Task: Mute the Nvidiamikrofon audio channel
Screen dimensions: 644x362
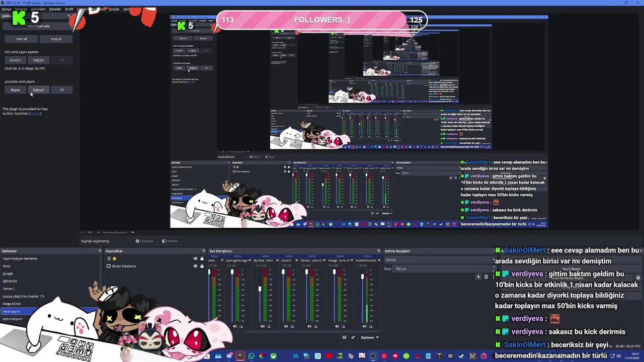Action: click(364, 326)
